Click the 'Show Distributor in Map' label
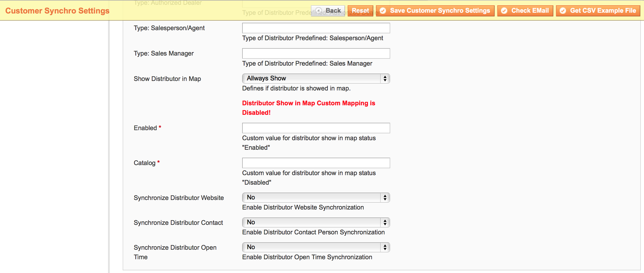Screen dimensions: 644x273 coord(167,79)
